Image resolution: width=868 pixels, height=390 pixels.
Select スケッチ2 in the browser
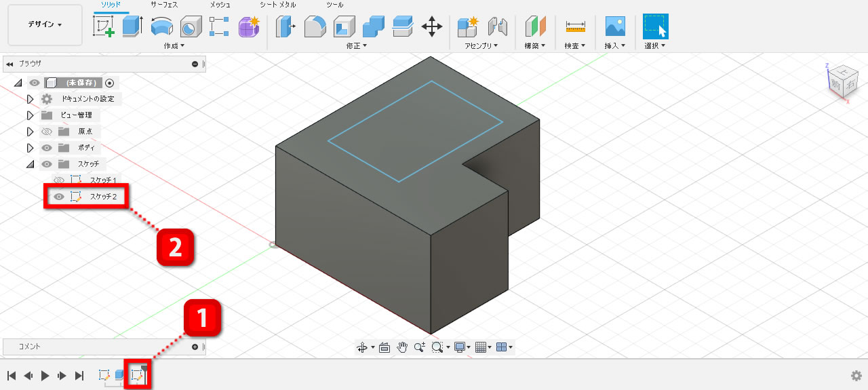(104, 197)
